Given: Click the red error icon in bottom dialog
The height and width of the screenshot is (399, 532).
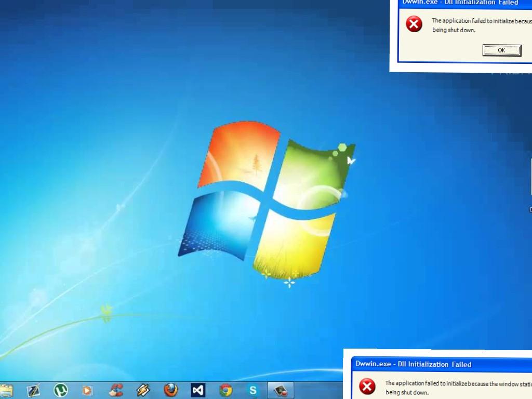Looking at the screenshot, I should (x=367, y=386).
